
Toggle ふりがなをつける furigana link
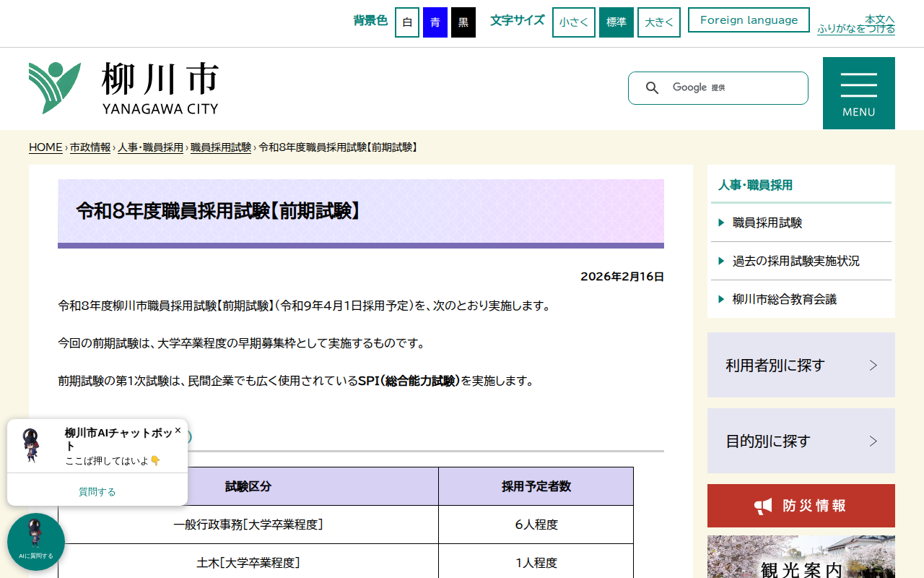[x=856, y=29]
